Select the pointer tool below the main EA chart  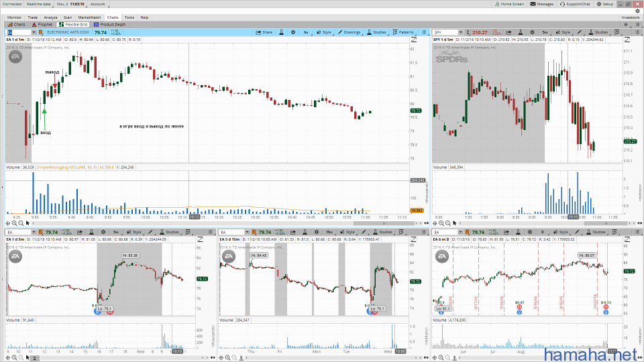[28, 223]
